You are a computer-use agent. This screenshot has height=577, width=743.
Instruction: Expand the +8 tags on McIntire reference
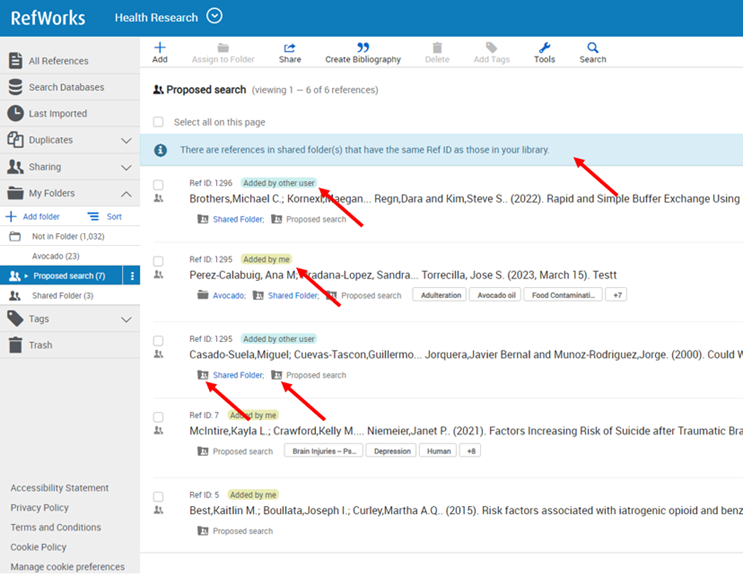point(471,451)
